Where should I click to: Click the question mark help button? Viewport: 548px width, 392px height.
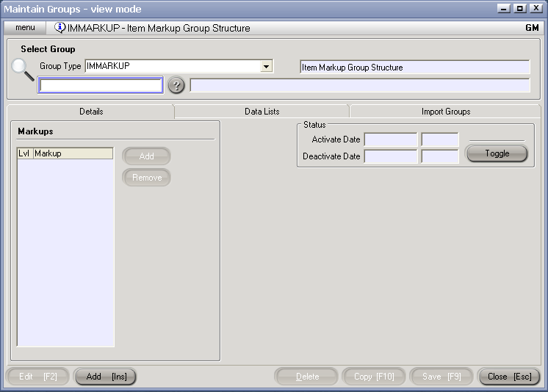(176, 85)
